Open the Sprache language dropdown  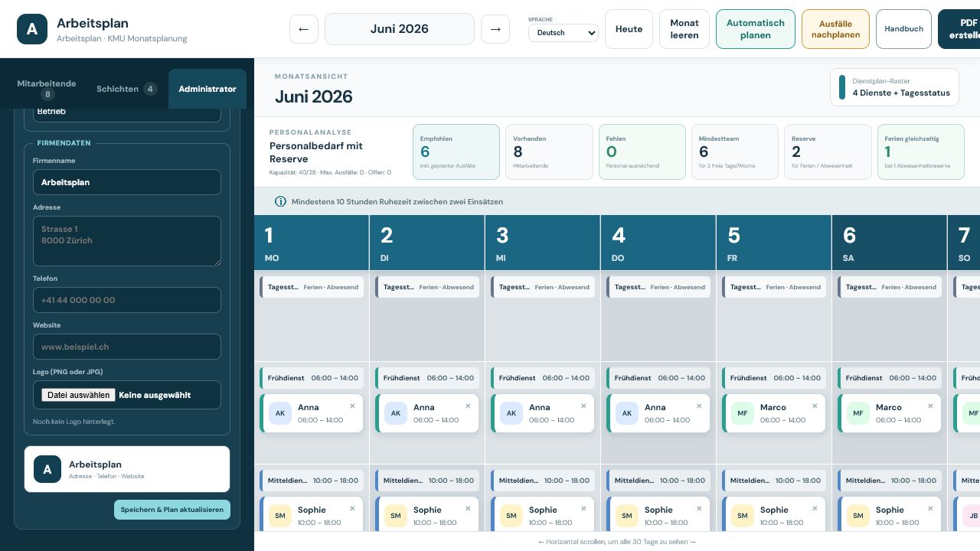(x=563, y=33)
